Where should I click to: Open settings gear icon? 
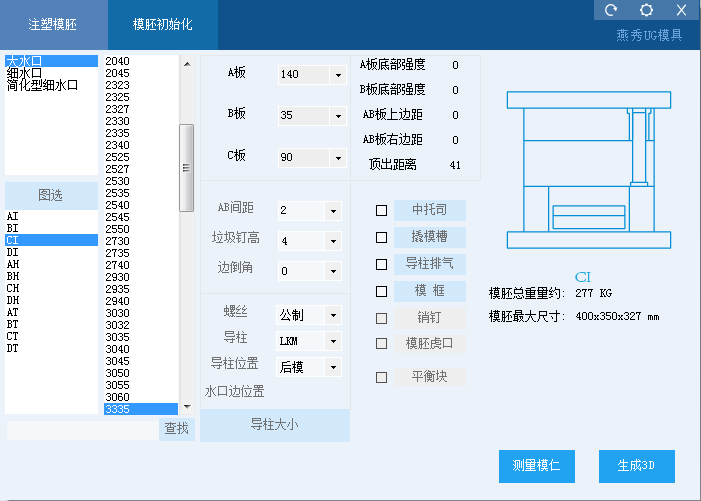[x=646, y=10]
